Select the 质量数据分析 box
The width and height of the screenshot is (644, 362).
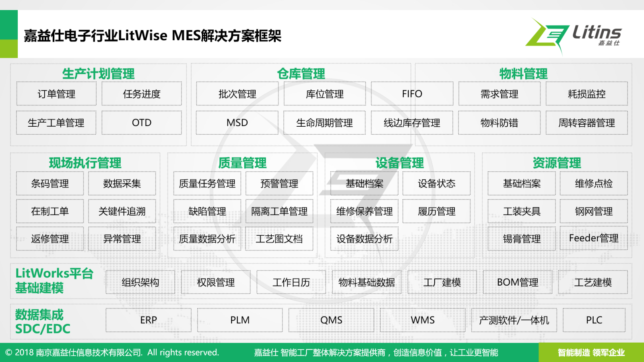pyautogui.click(x=207, y=239)
